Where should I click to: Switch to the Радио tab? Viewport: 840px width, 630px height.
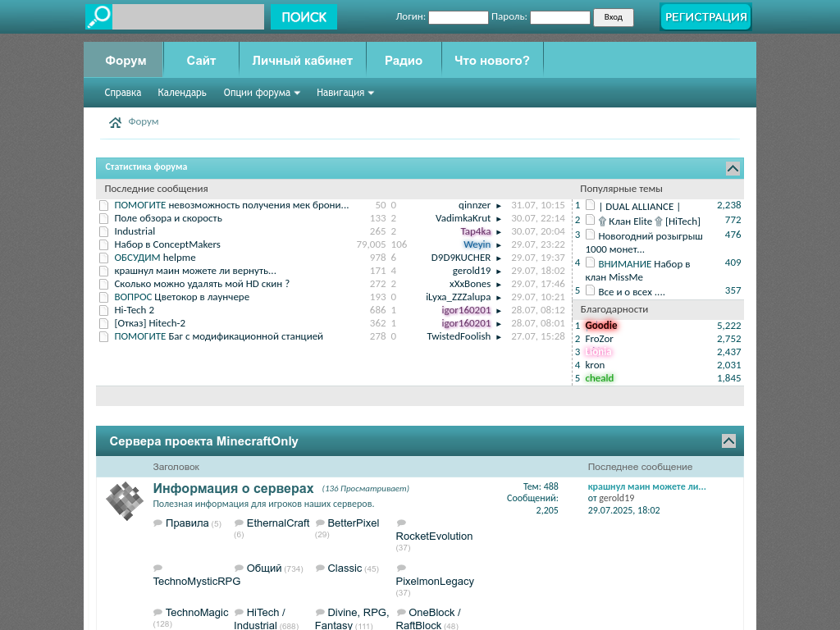(404, 61)
